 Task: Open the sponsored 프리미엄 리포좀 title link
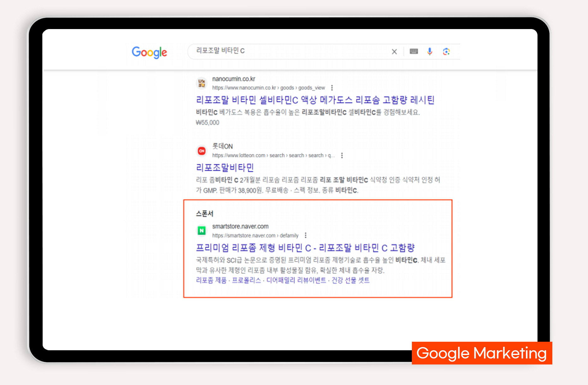point(305,248)
